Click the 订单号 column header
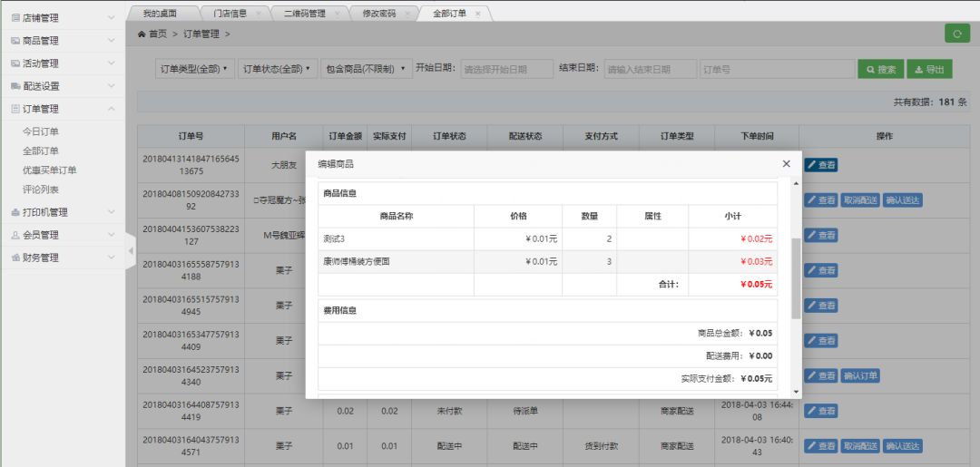The image size is (980, 467). [191, 136]
